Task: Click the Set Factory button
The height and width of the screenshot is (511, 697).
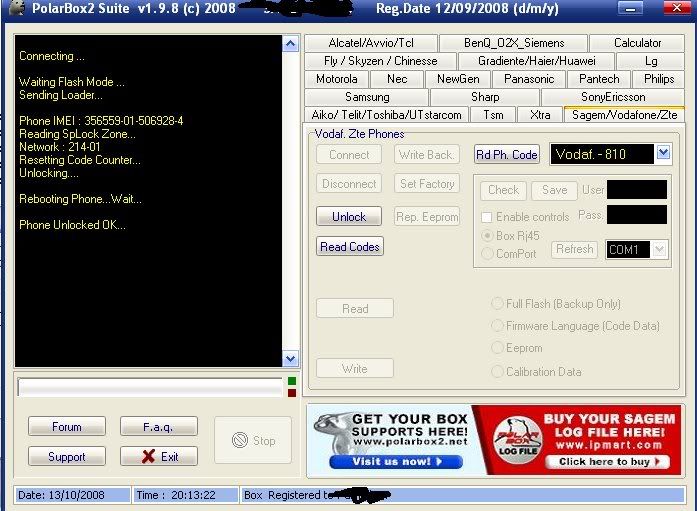Action: [x=427, y=184]
